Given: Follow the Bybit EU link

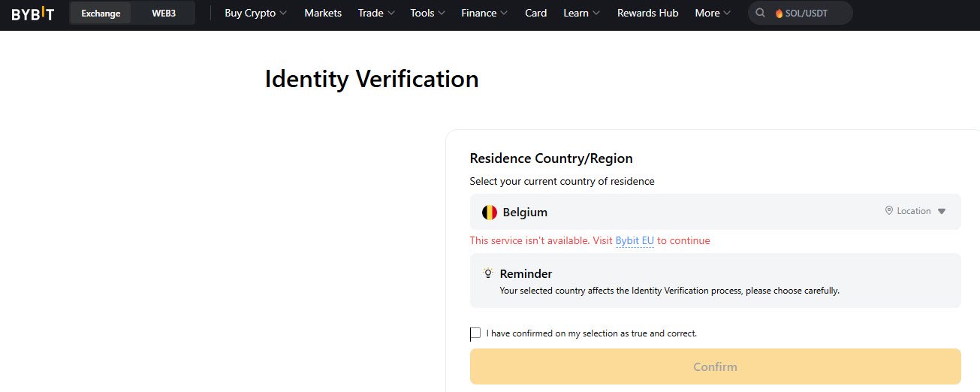Looking at the screenshot, I should [635, 241].
